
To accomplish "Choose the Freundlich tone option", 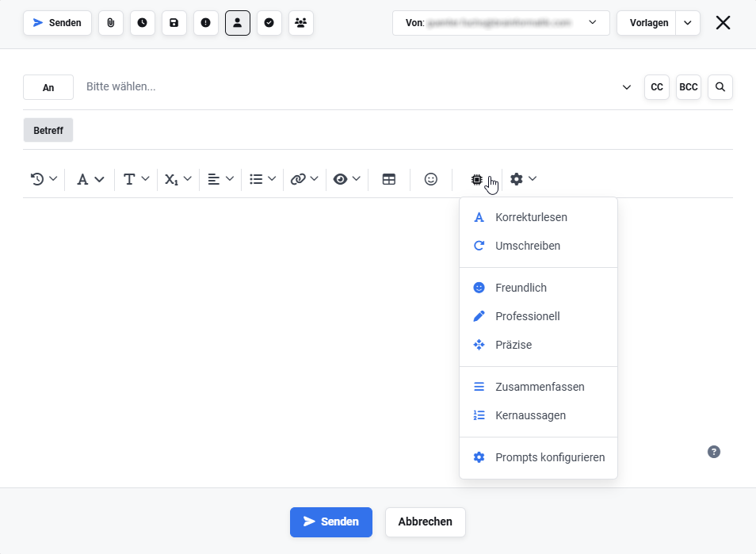I will pos(539,288).
